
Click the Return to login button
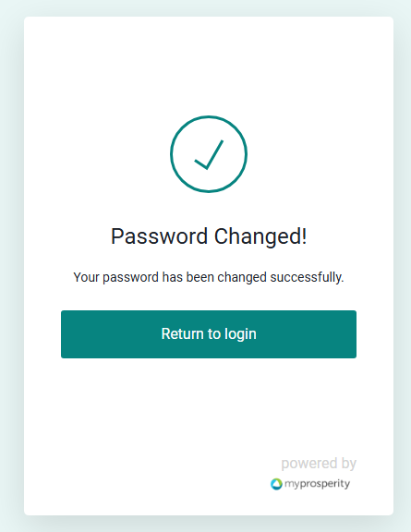(x=209, y=334)
